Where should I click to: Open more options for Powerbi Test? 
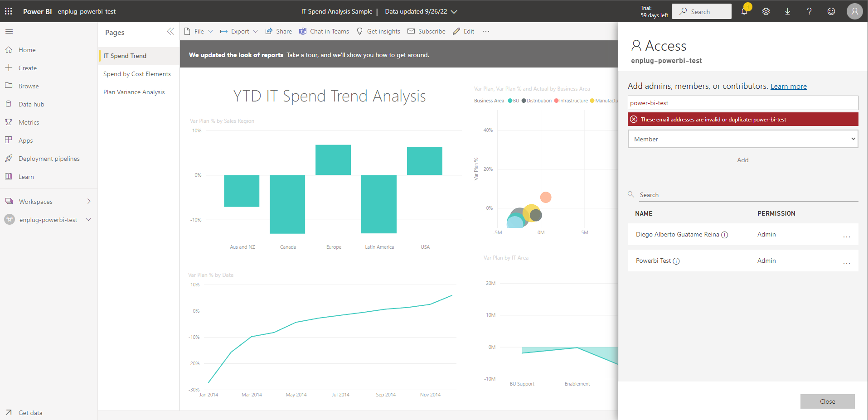point(846,263)
